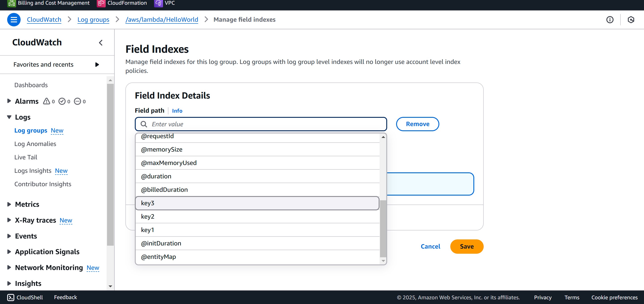This screenshot has height=304, width=644.
Task: Click the in-alarm warning triangle next to Alarms
Action: 47,101
